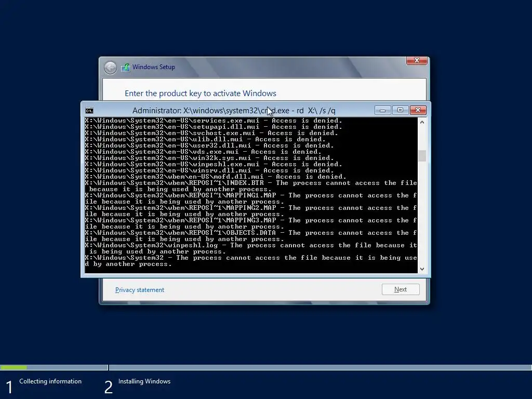Close the Administrator command prompt window
This screenshot has width=532, height=399.
point(418,110)
